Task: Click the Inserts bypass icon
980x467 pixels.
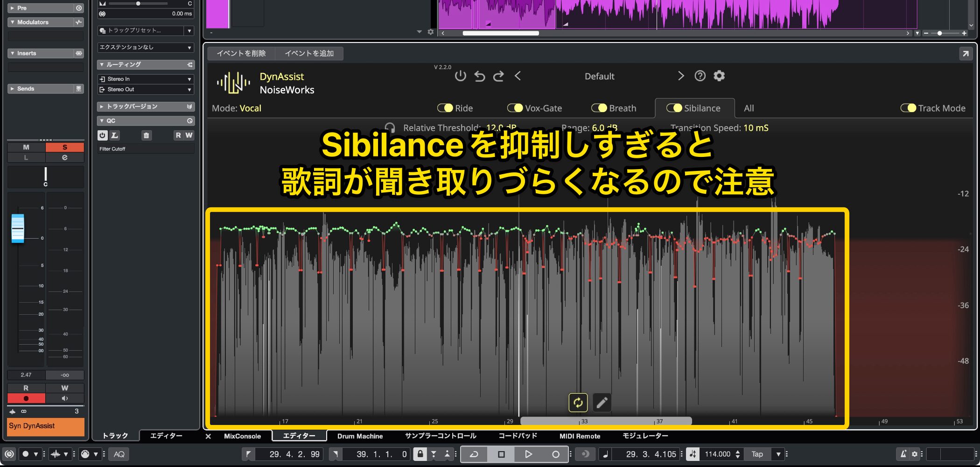Action: [79, 53]
